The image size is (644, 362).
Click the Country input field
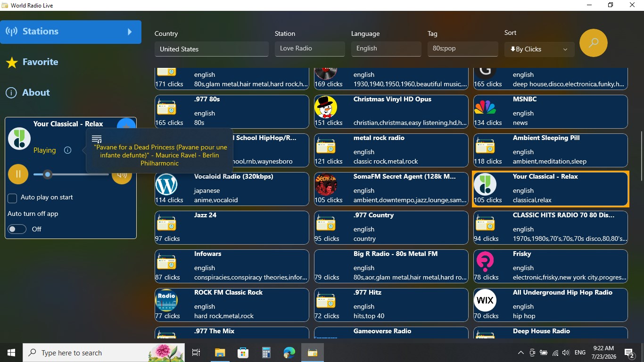point(212,49)
